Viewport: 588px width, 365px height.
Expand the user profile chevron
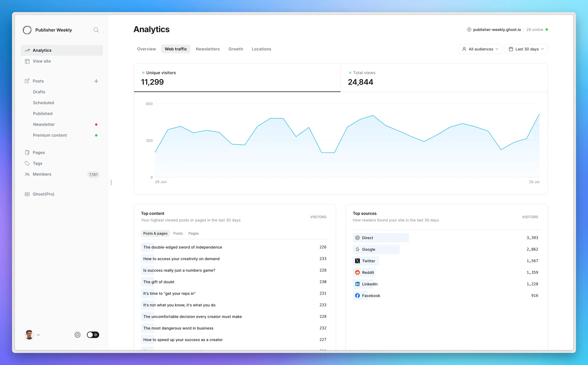[x=39, y=335]
